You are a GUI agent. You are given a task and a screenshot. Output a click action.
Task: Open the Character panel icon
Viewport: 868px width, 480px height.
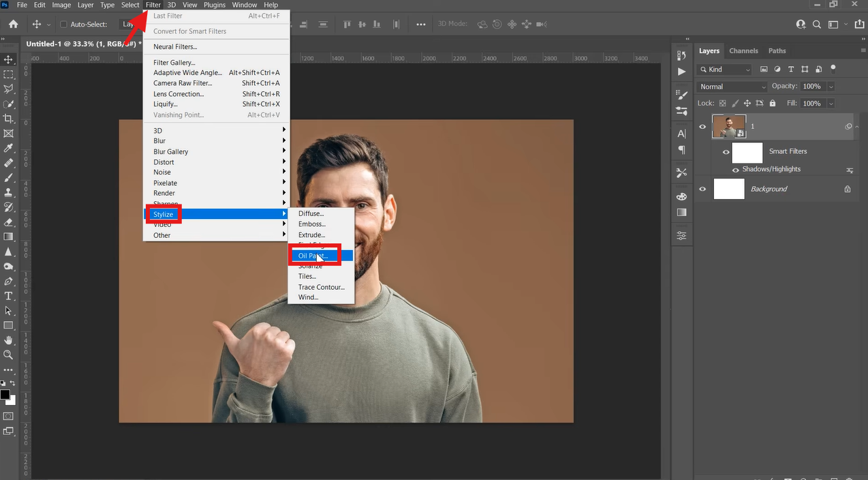[681, 134]
